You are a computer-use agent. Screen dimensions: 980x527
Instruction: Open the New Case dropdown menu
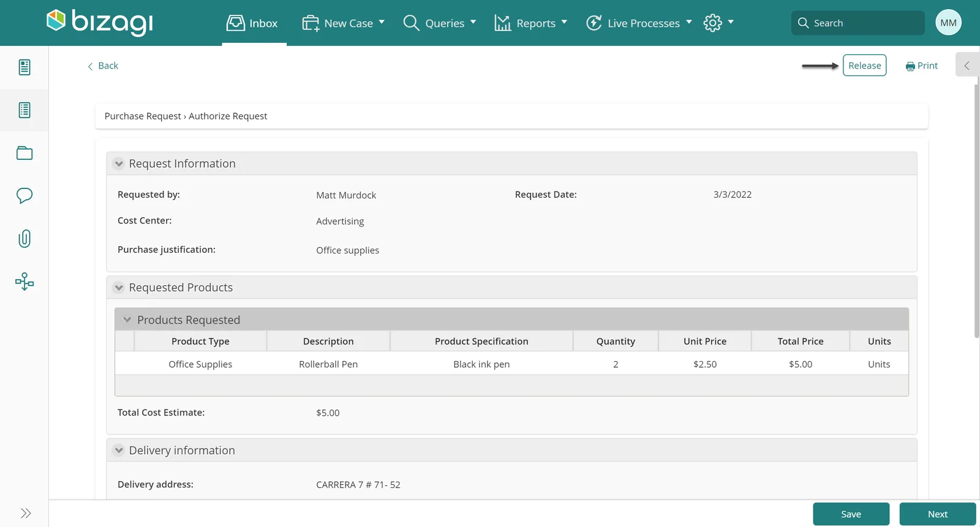click(343, 23)
